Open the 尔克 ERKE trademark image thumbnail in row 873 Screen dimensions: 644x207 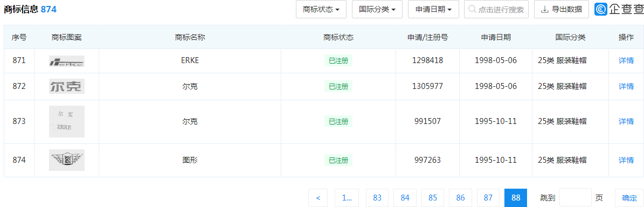tap(66, 122)
